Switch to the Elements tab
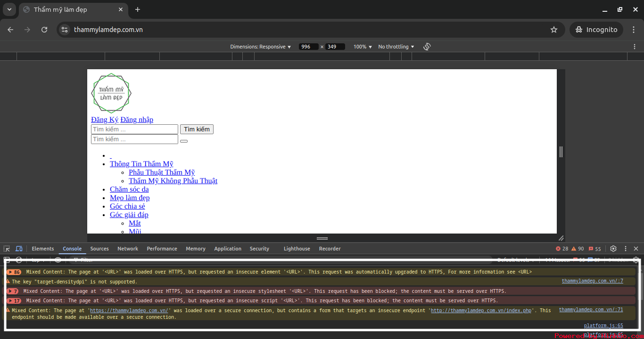 (43, 249)
